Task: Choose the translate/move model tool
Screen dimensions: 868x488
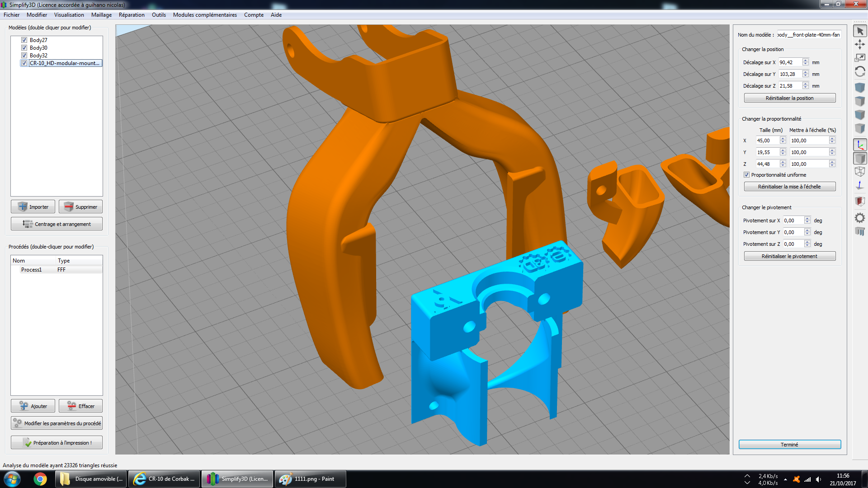Action: pos(860,44)
